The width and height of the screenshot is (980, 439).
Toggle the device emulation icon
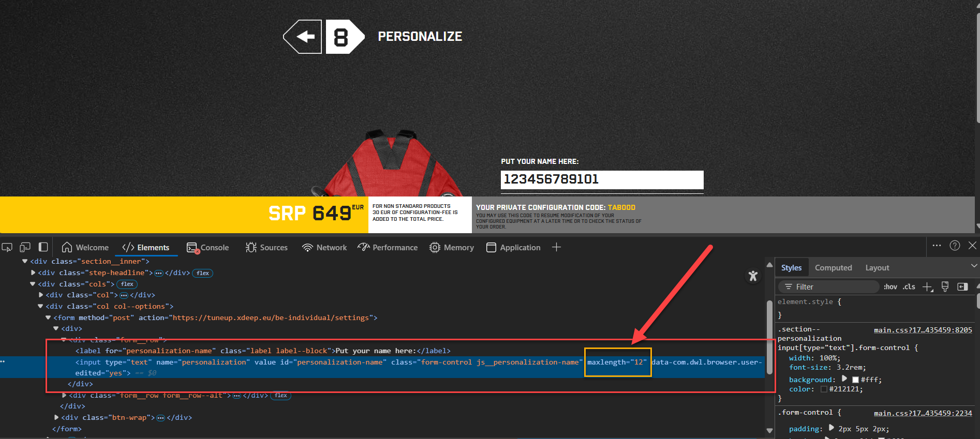[25, 248]
